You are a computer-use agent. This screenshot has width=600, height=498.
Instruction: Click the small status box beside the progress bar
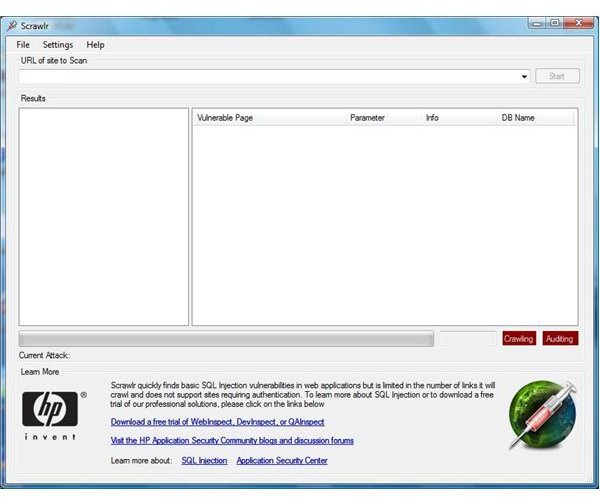(468, 339)
